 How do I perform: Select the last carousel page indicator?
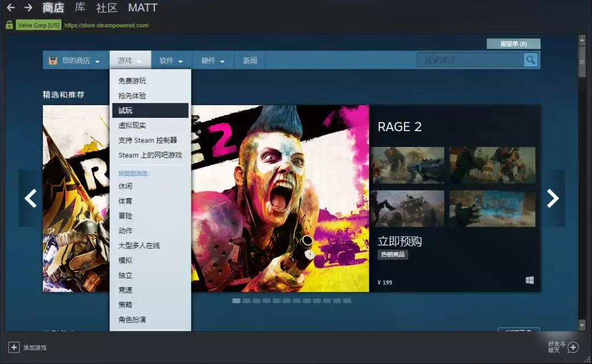coord(347,301)
